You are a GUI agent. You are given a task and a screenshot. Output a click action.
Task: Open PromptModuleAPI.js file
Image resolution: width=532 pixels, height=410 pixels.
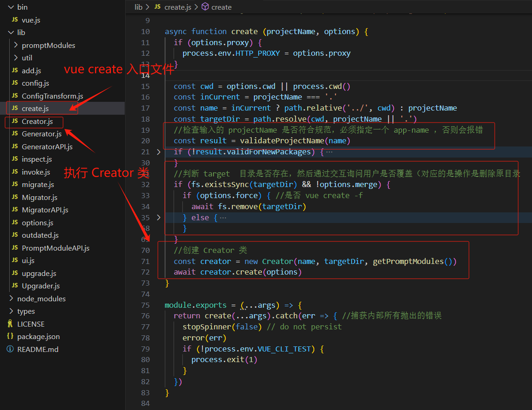pos(56,248)
